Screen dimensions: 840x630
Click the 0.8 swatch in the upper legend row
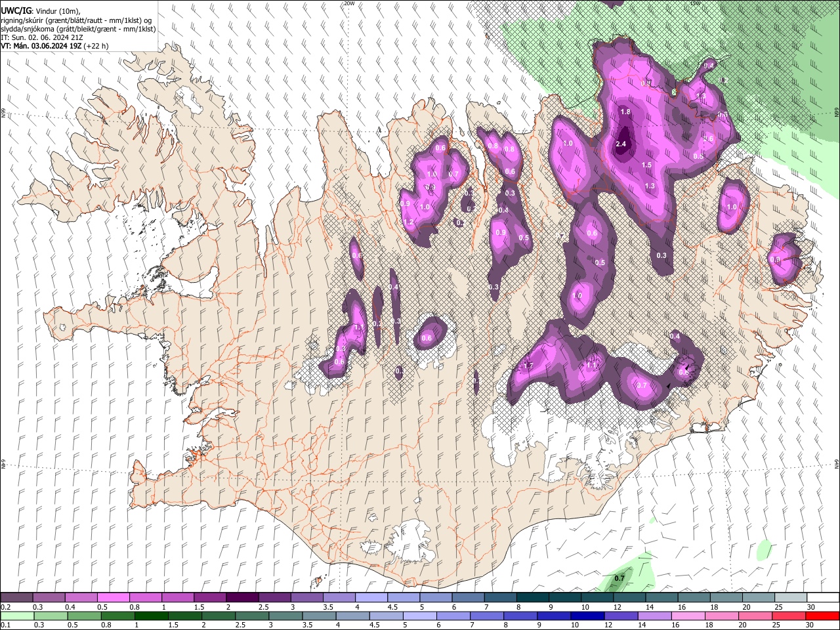(145, 598)
